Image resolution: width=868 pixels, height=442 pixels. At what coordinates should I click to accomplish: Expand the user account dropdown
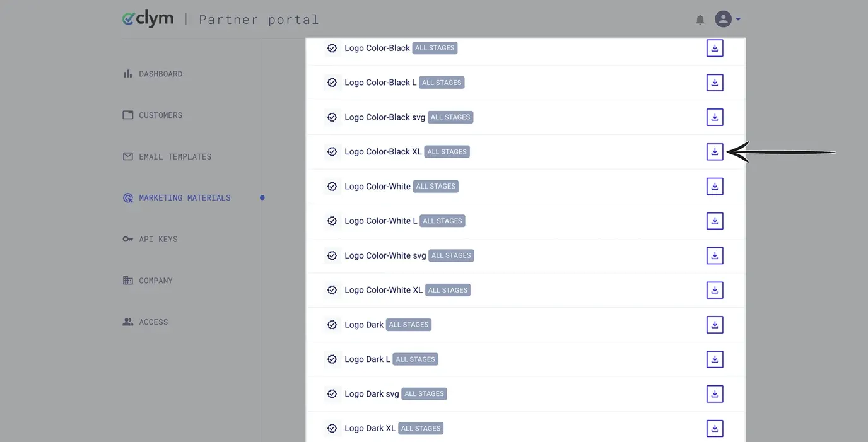[727, 19]
